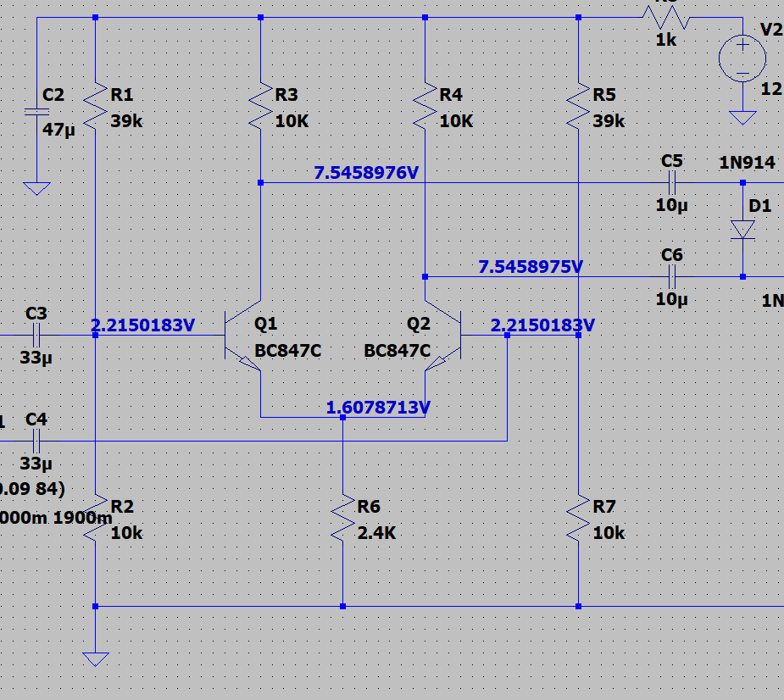Screen dimensions: 784x700
Task: Select the C3 capacitor symbol
Action: [x=36, y=335]
